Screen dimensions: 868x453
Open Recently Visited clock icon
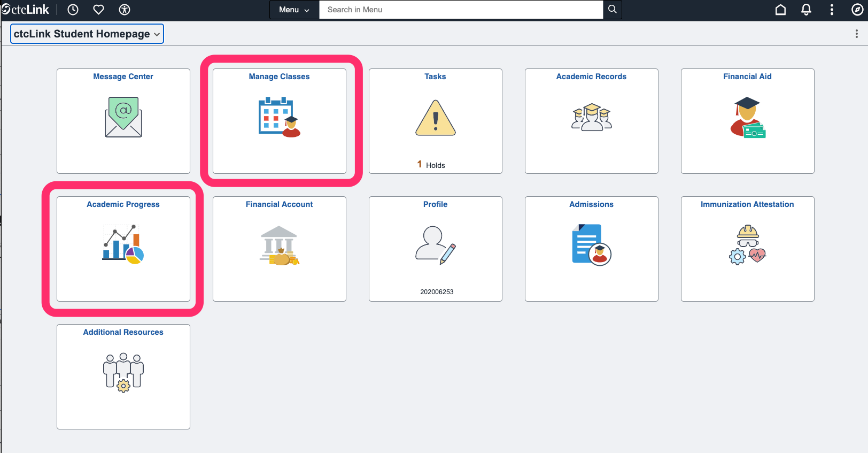(73, 10)
